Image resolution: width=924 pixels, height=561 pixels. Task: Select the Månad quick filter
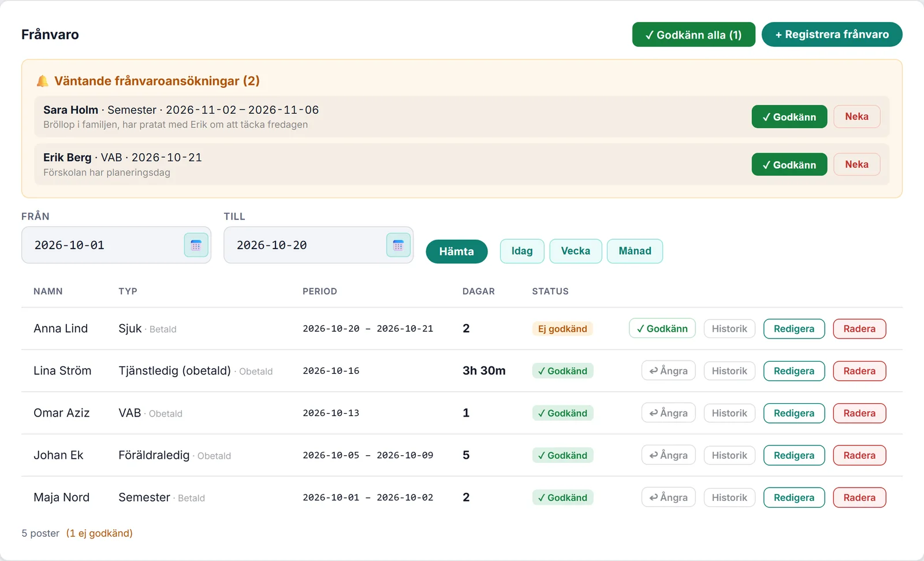635,251
